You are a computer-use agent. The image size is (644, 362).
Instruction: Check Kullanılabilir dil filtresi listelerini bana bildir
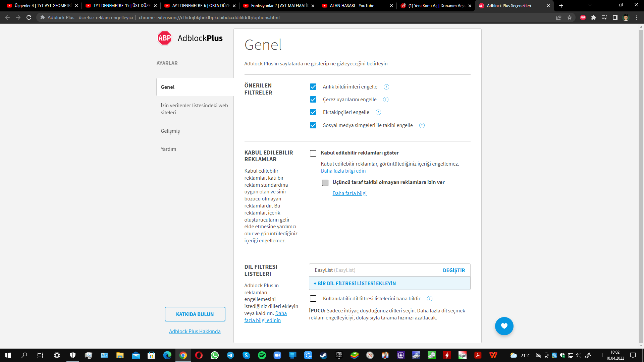(x=313, y=298)
